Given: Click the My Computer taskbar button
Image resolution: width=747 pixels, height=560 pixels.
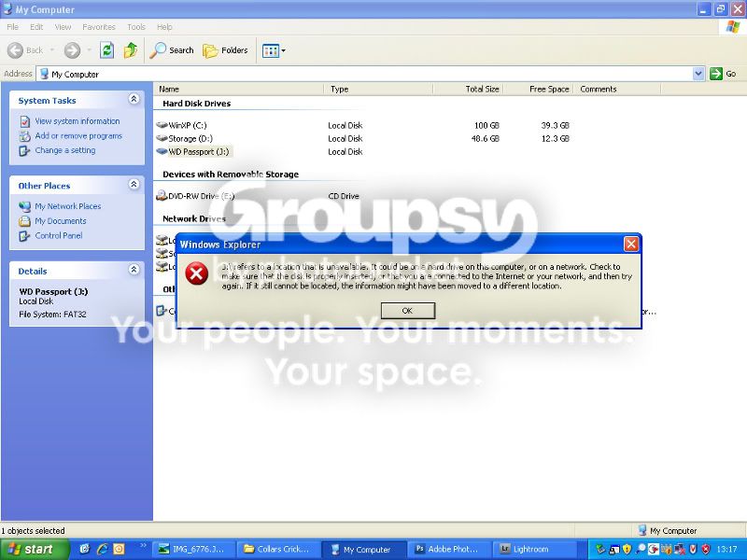Looking at the screenshot, I should pyautogui.click(x=363, y=549).
